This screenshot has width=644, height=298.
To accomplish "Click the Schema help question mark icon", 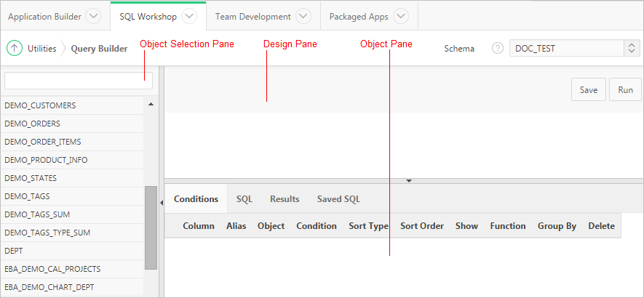I will (x=498, y=49).
